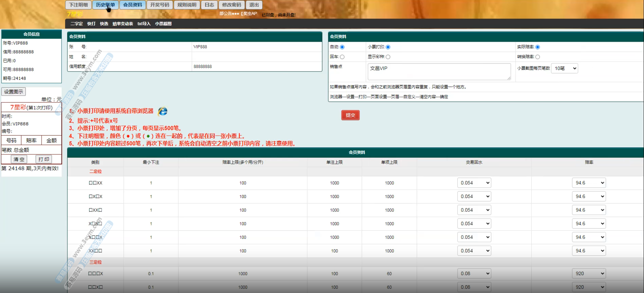Open 赔率变动表 in the black menu bar

123,24
